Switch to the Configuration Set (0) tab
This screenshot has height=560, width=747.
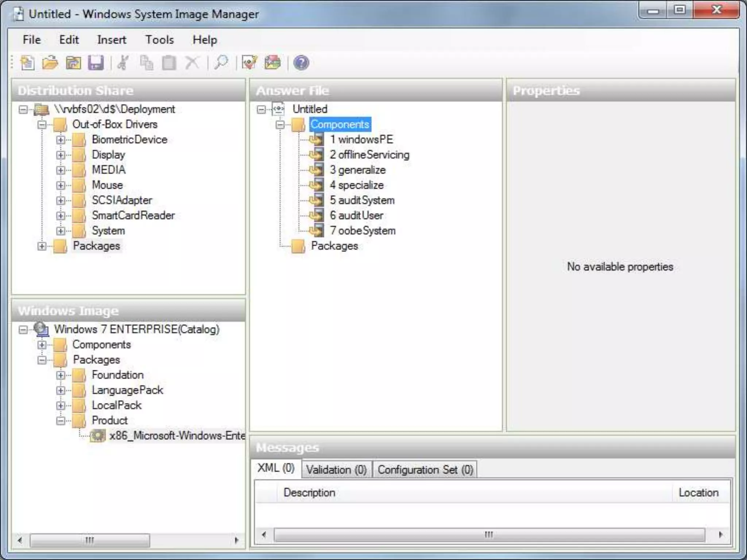click(x=425, y=470)
